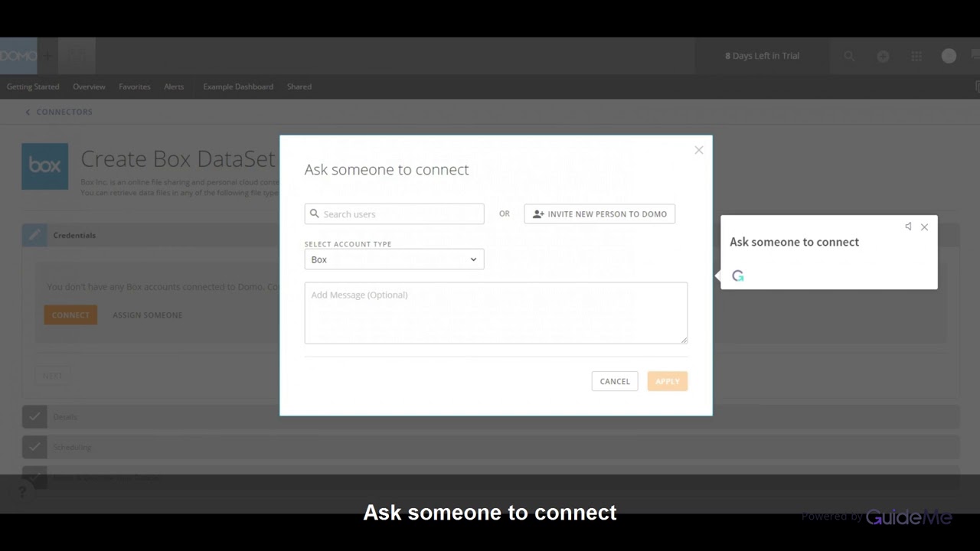This screenshot has height=551, width=980.
Task: Click the search magnifier icon in users field
Action: (x=314, y=214)
